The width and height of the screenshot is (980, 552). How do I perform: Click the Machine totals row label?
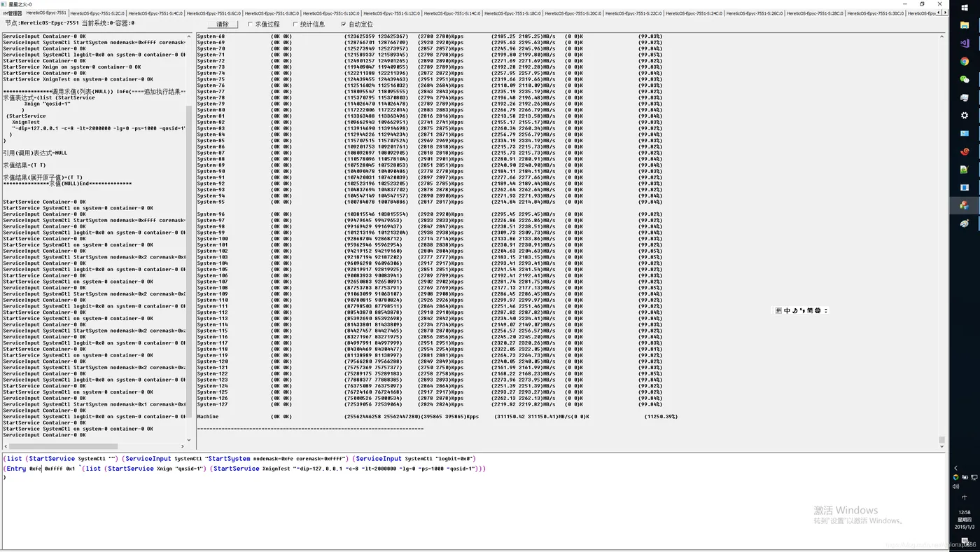tap(208, 417)
